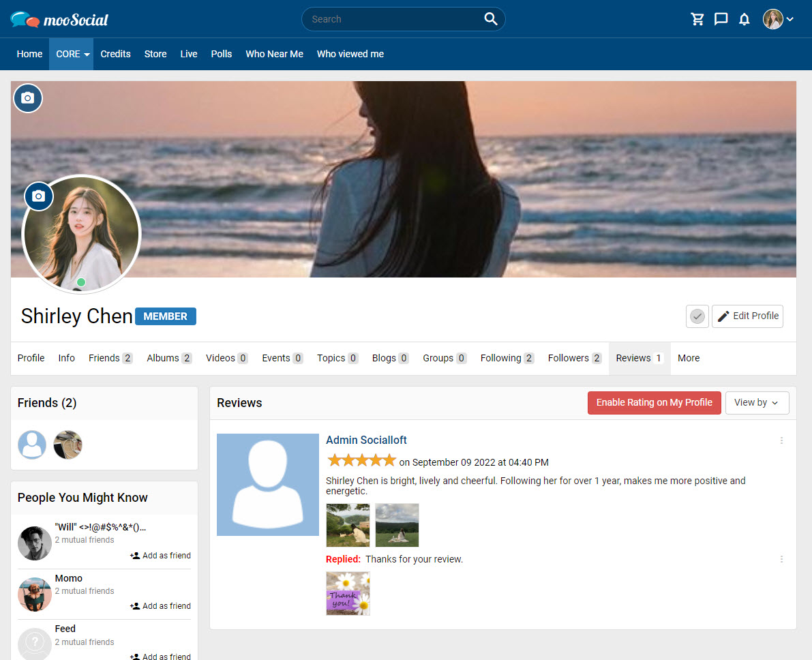Image resolution: width=812 pixels, height=660 pixels.
Task: Click the verification checkmark icon button
Action: point(697,316)
